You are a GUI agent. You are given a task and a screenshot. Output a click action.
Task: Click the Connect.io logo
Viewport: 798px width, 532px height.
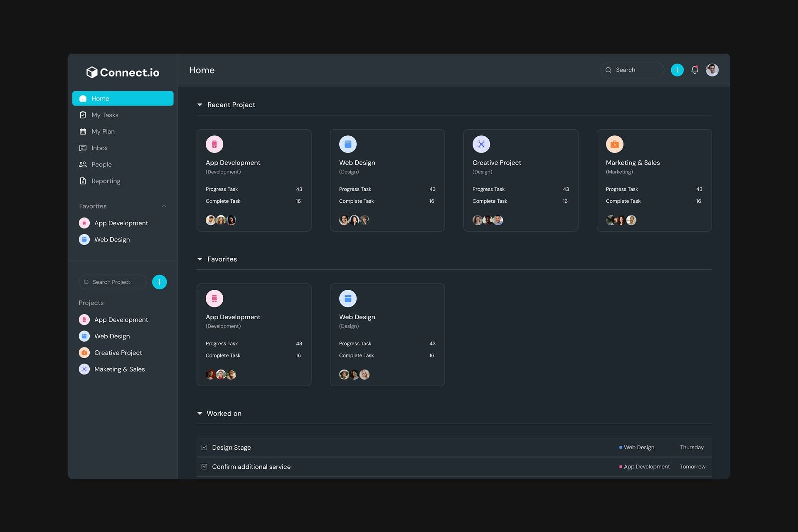(123, 72)
